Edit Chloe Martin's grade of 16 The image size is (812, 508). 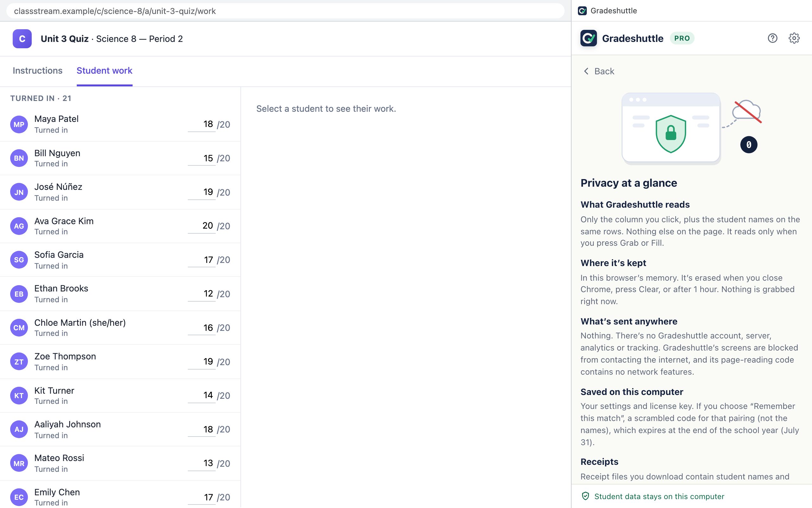[201, 328]
